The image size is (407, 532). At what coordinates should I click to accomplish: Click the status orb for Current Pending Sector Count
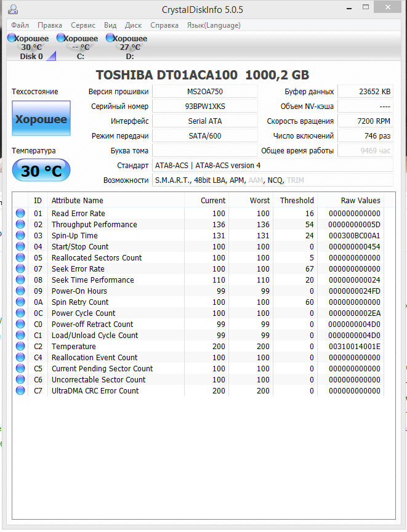pyautogui.click(x=20, y=368)
